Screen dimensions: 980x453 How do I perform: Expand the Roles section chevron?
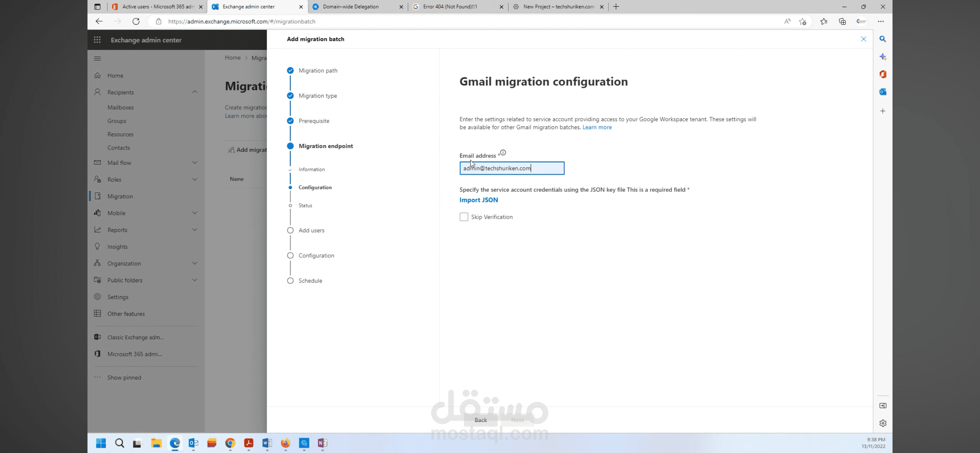pos(195,179)
